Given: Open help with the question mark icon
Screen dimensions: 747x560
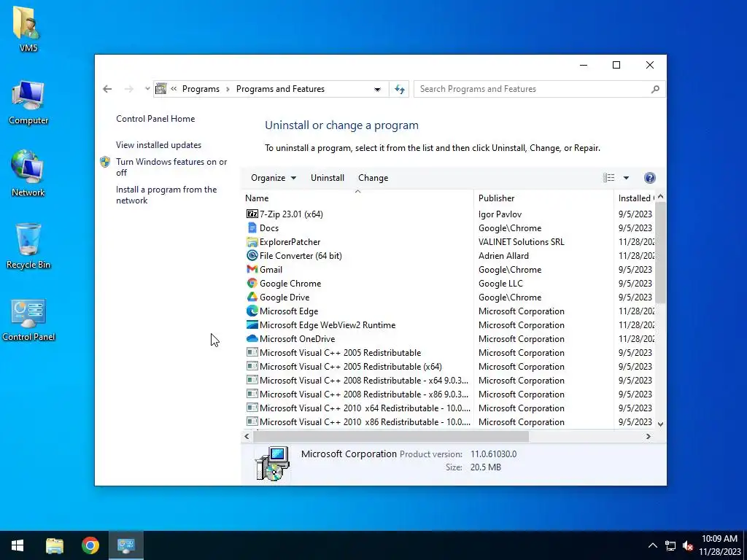Looking at the screenshot, I should (x=649, y=178).
